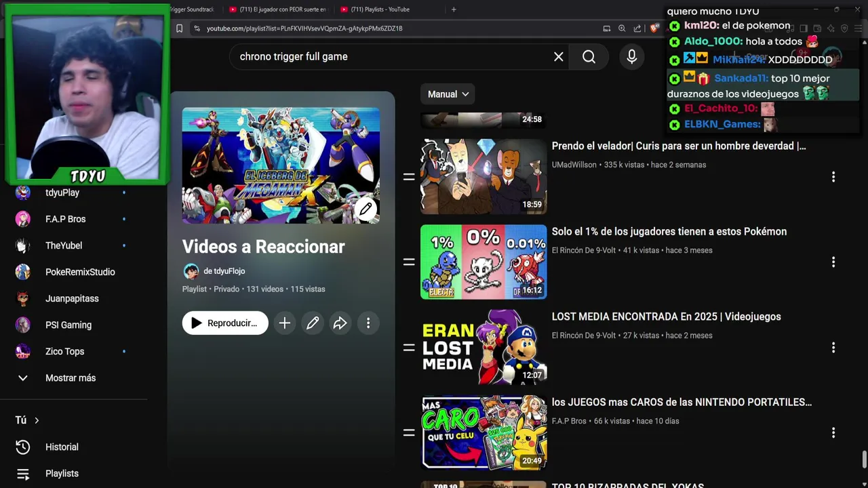The height and width of the screenshot is (488, 868).
Task: Open options menu for JUEGOS mas CAROS video
Action: (833, 433)
